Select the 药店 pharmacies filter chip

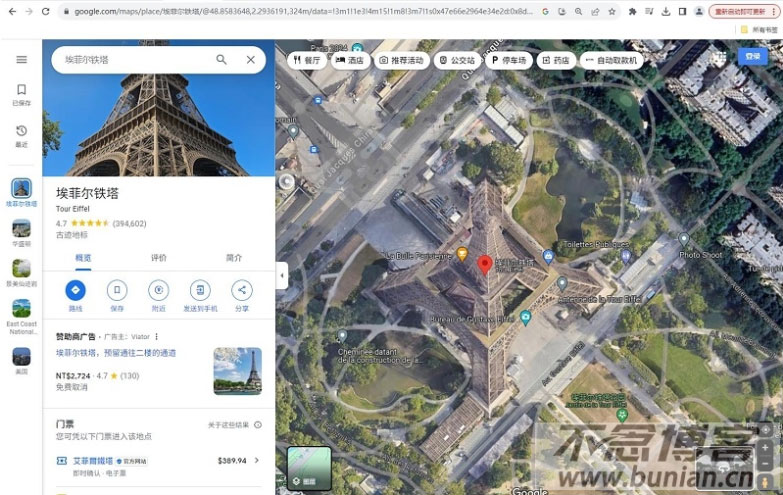[556, 60]
